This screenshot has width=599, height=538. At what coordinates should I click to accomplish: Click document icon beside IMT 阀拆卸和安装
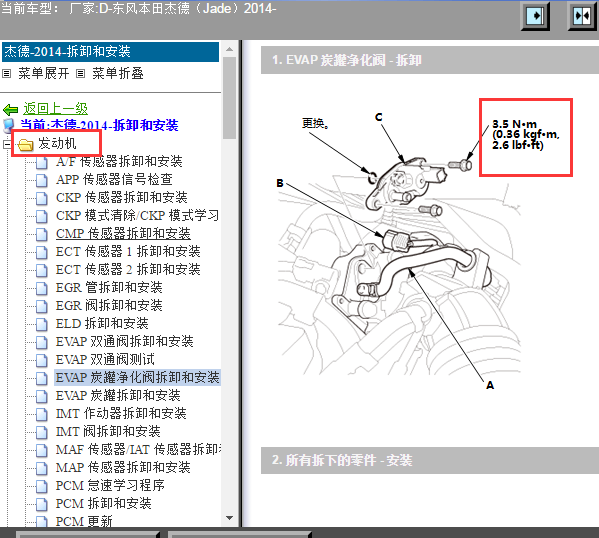tap(42, 432)
